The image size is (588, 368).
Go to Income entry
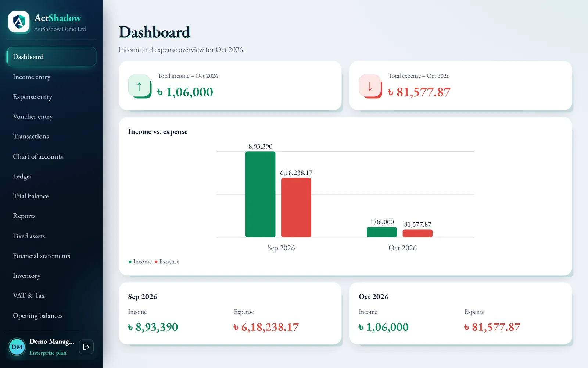51,77
